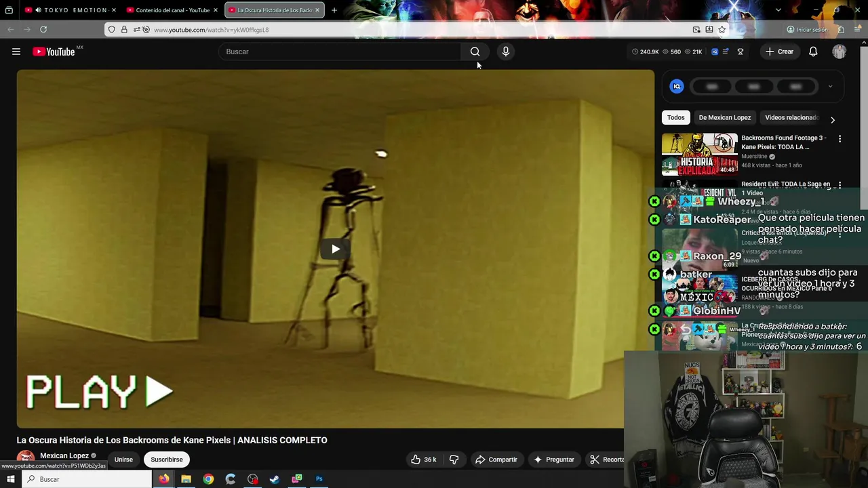
Task: Close the TOKYO EMOTION tab
Action: coord(113,10)
